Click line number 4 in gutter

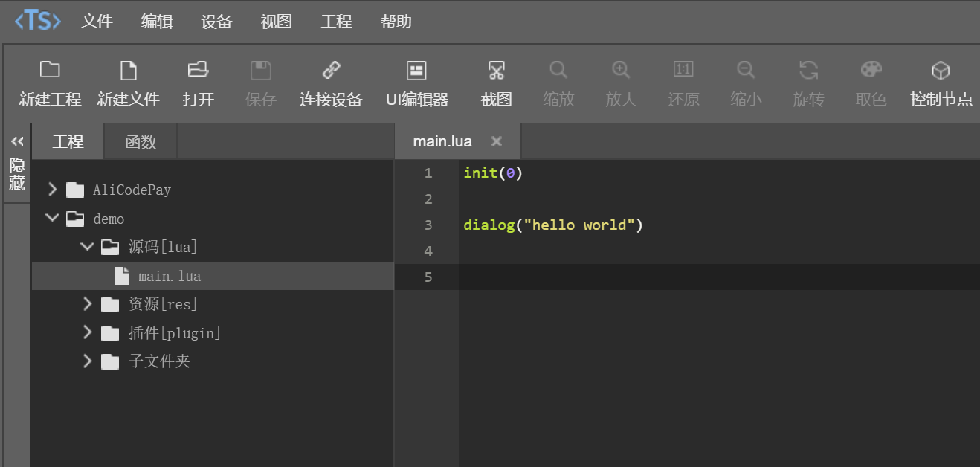tap(428, 251)
